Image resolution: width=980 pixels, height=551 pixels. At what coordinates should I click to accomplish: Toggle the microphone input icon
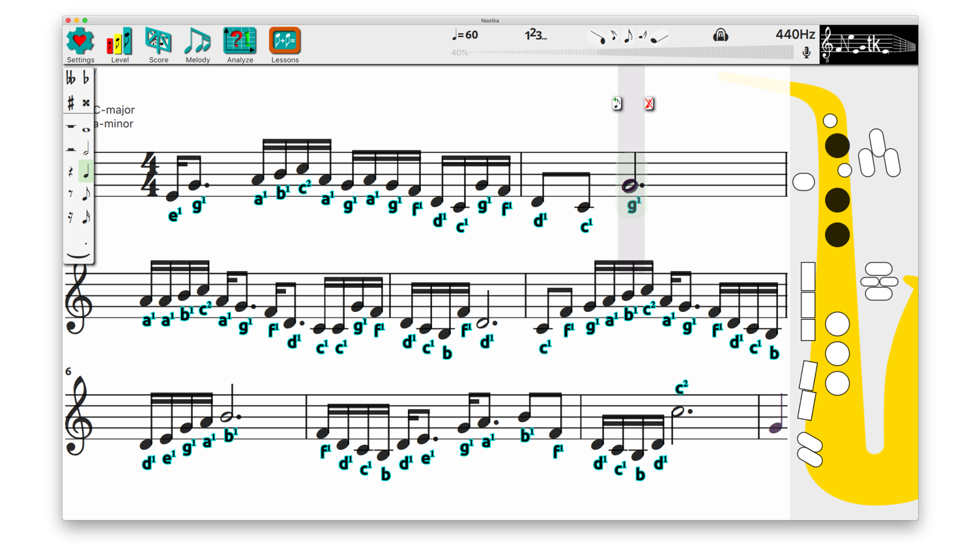point(806,53)
